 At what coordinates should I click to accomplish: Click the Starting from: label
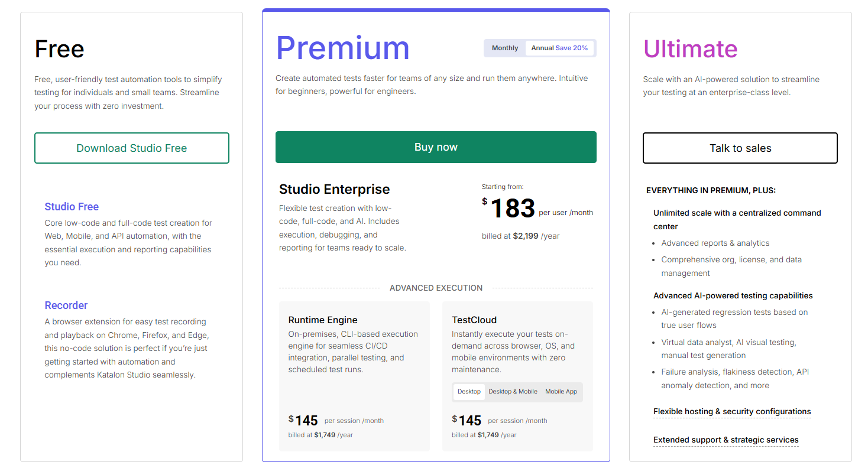tap(503, 187)
